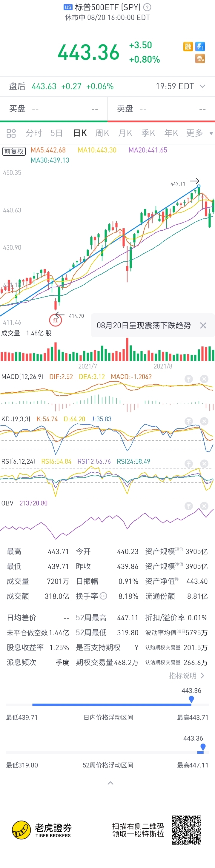Tap the 443.36 last price
The width and height of the screenshot is (215, 868).
[89, 53]
